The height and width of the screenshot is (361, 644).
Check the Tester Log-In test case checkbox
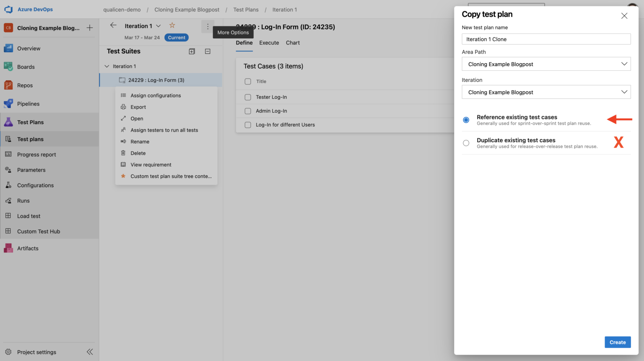248,97
